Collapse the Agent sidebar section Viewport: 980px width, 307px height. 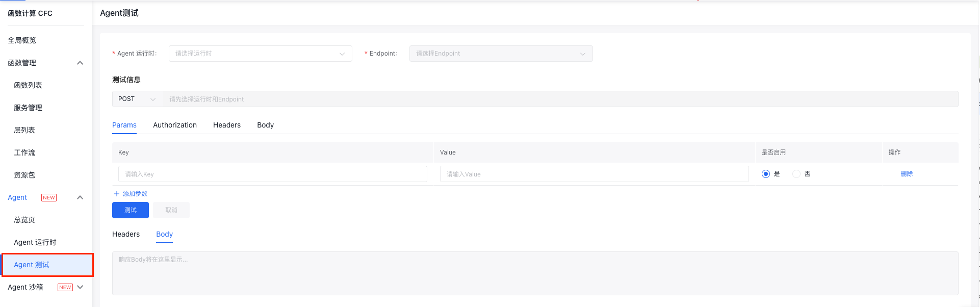point(80,197)
